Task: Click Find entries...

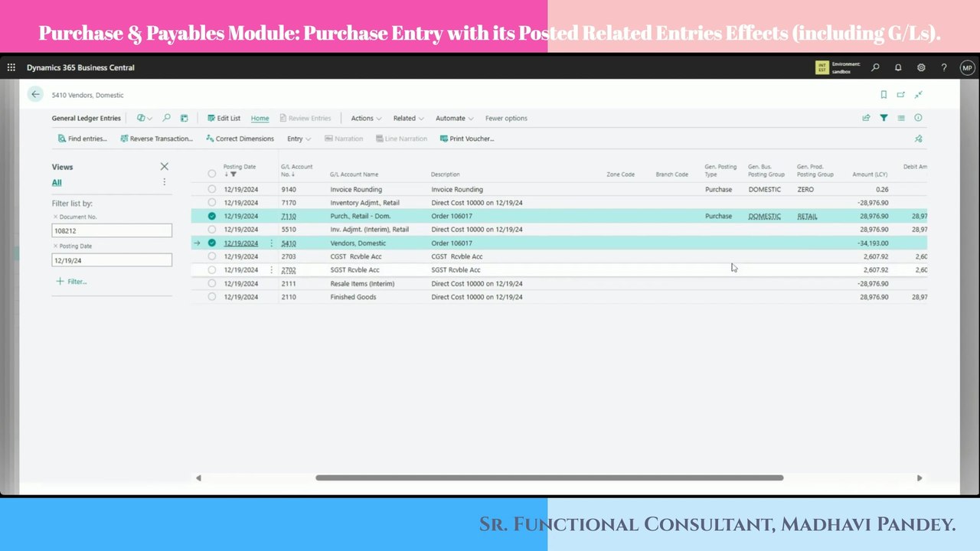Action: tap(82, 139)
